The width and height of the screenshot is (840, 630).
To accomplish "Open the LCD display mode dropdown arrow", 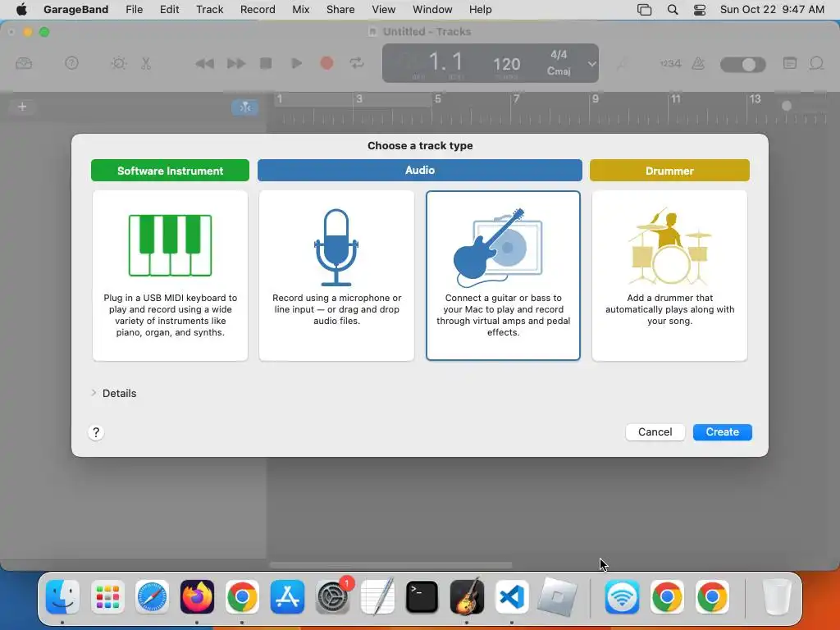I will (x=591, y=64).
